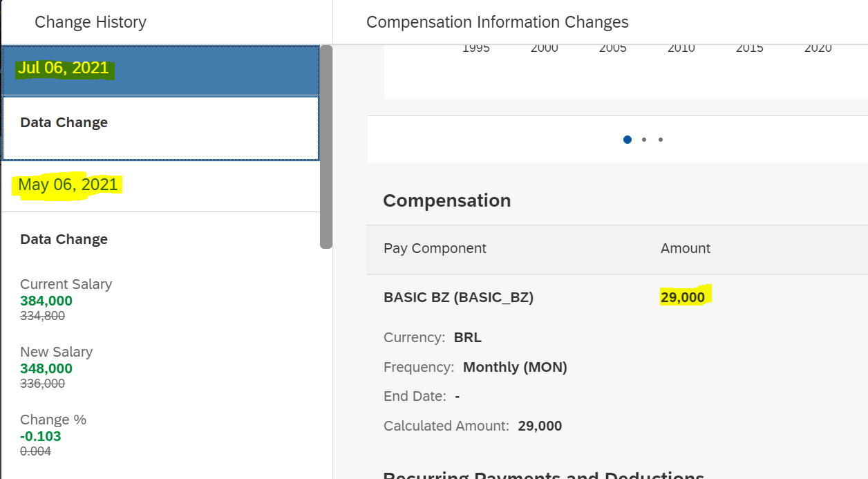Click the Change % value -0.103
The height and width of the screenshot is (479, 868).
(x=41, y=436)
